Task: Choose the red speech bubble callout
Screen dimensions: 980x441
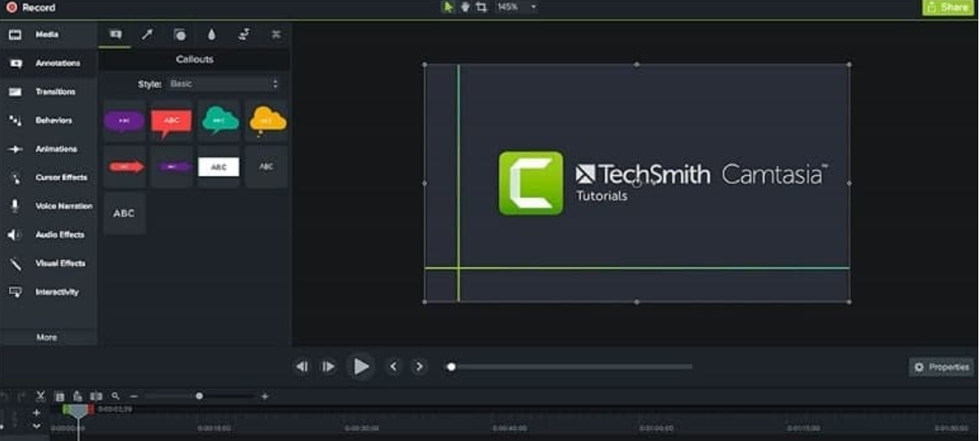Action: [x=171, y=121]
